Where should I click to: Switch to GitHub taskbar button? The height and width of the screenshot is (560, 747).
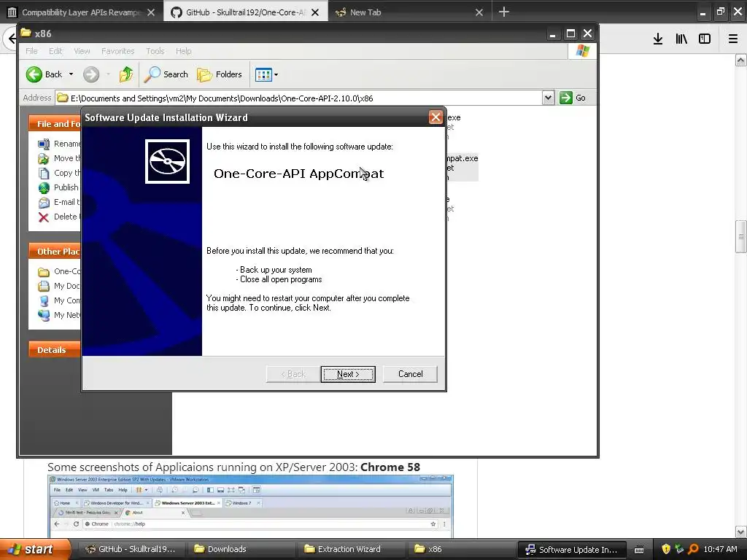click(130, 549)
